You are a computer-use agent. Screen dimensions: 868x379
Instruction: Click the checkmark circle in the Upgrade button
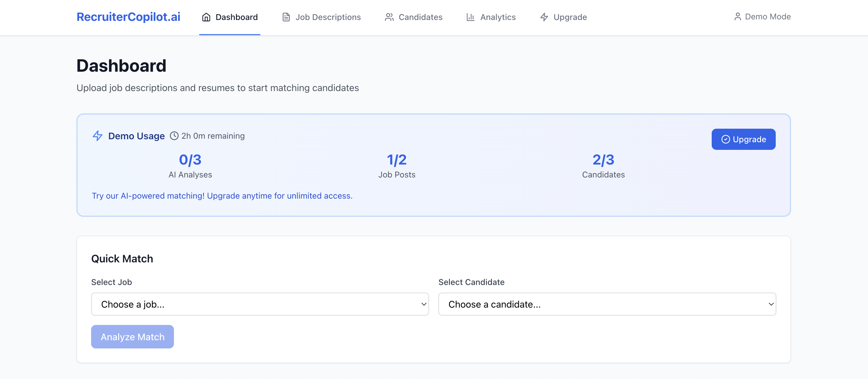tap(726, 139)
